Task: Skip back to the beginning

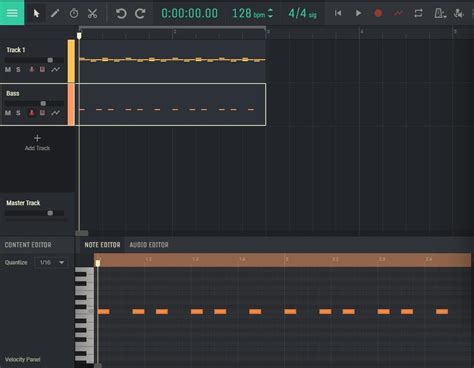Action: (338, 13)
